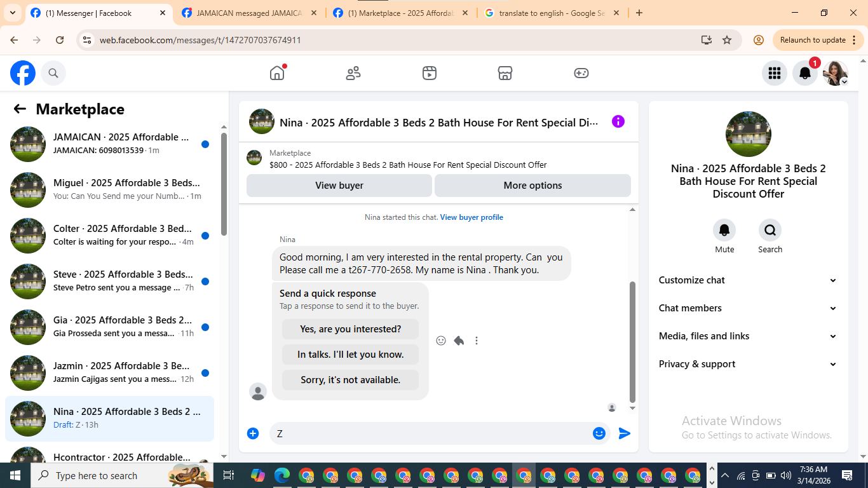Open the Gia conversation

[x=109, y=327]
